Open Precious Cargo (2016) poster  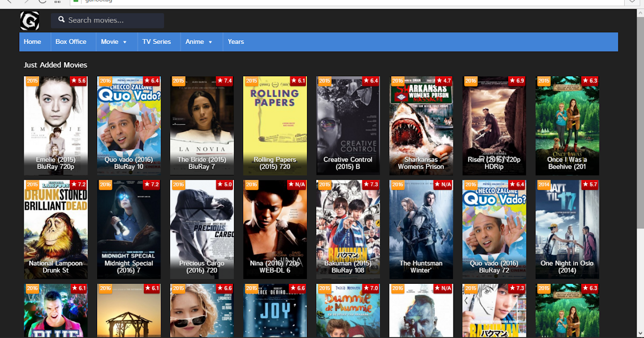(202, 229)
